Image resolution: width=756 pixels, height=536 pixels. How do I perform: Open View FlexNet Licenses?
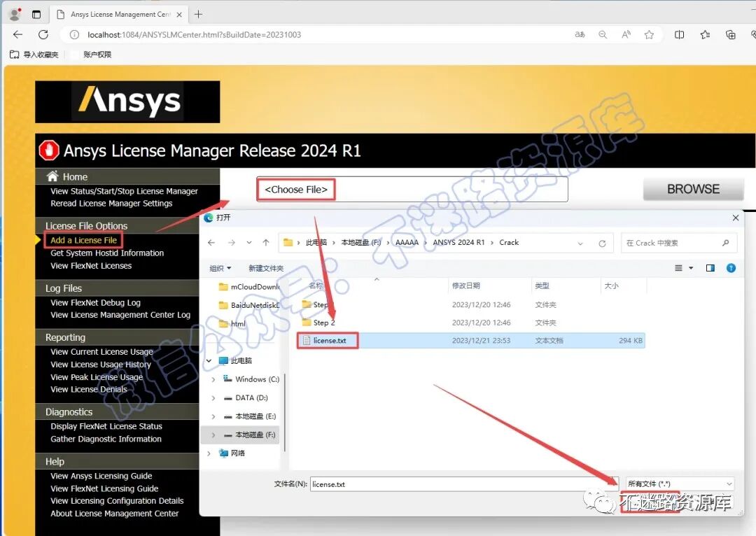90,266
